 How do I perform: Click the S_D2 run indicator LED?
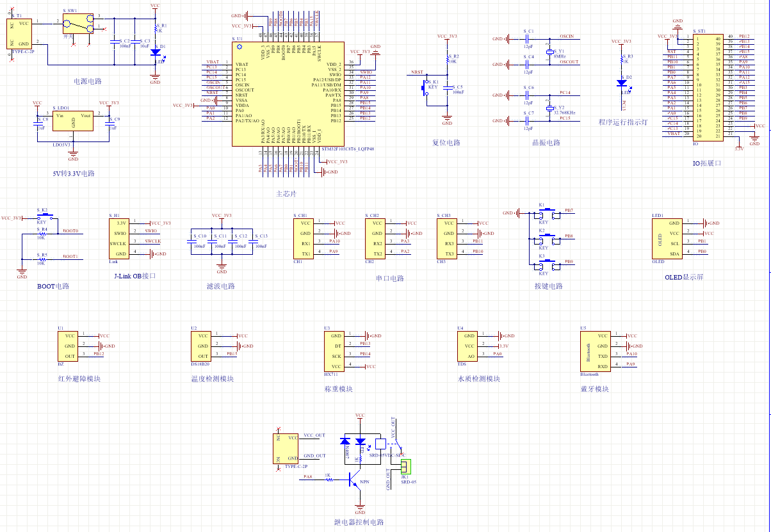[x=621, y=83]
